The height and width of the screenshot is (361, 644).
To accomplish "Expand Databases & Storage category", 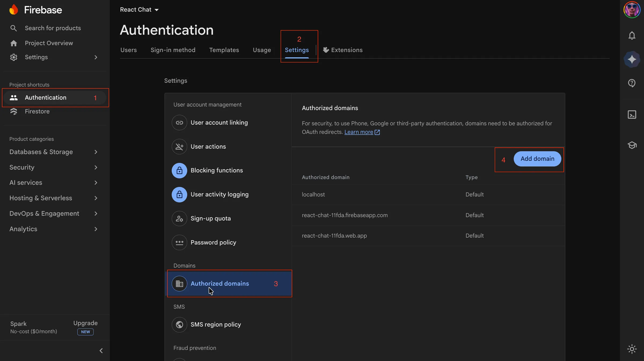I will (x=96, y=152).
